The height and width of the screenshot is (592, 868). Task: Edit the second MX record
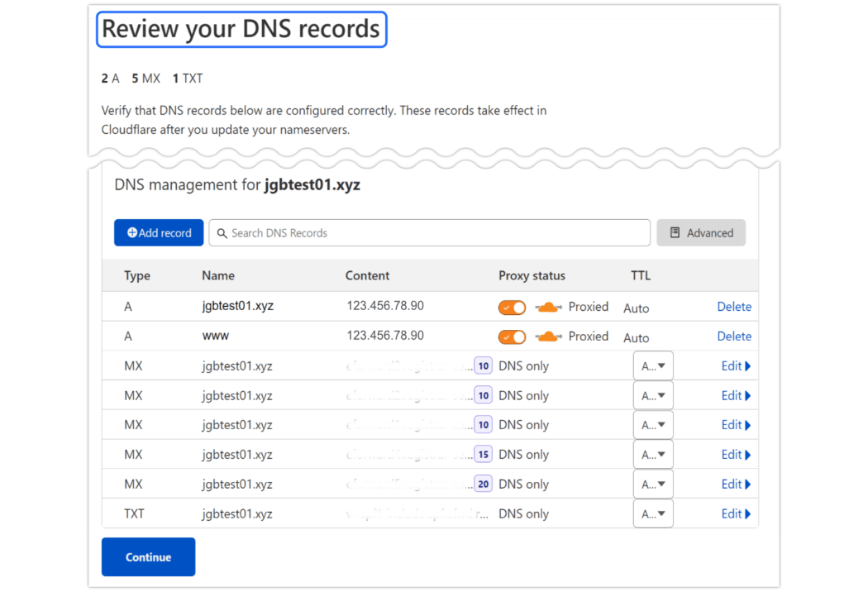(x=736, y=395)
